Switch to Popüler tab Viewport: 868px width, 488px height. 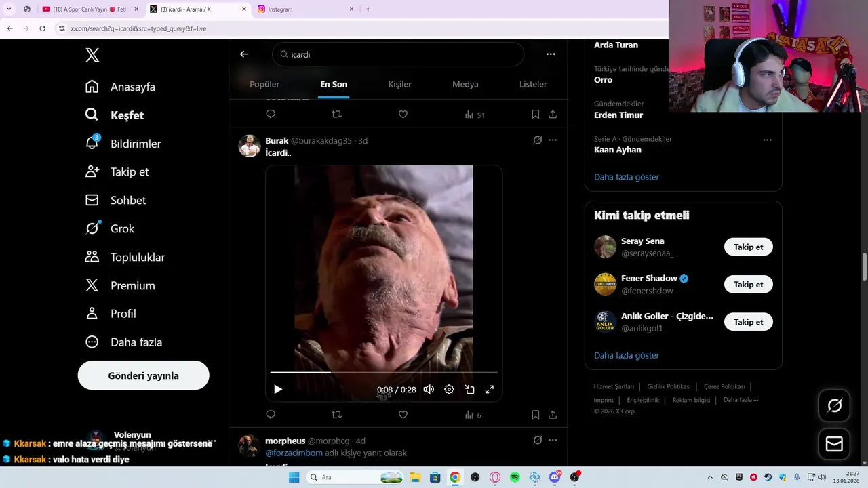click(264, 84)
